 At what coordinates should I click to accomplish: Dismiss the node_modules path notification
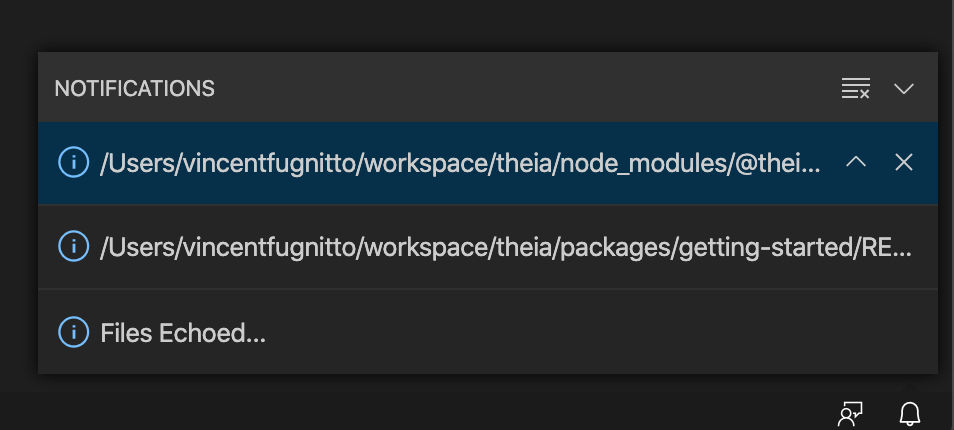point(904,162)
